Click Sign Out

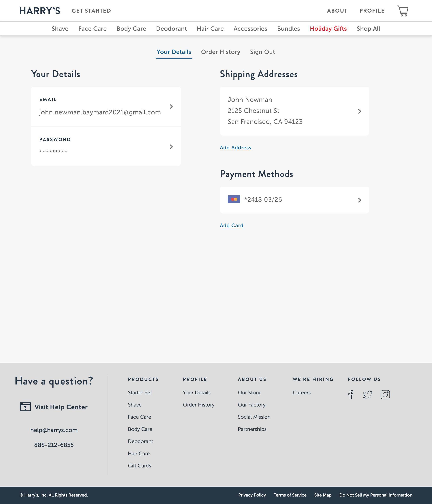click(x=262, y=52)
